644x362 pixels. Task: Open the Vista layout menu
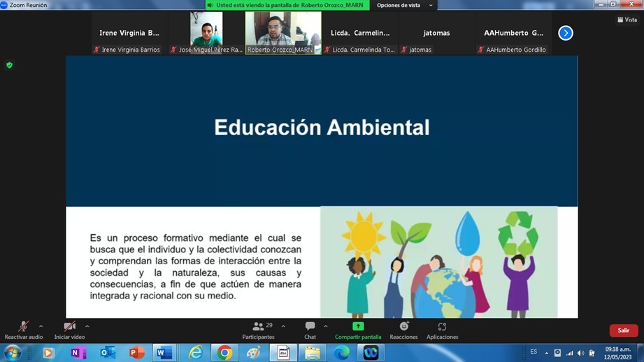pyautogui.click(x=627, y=20)
